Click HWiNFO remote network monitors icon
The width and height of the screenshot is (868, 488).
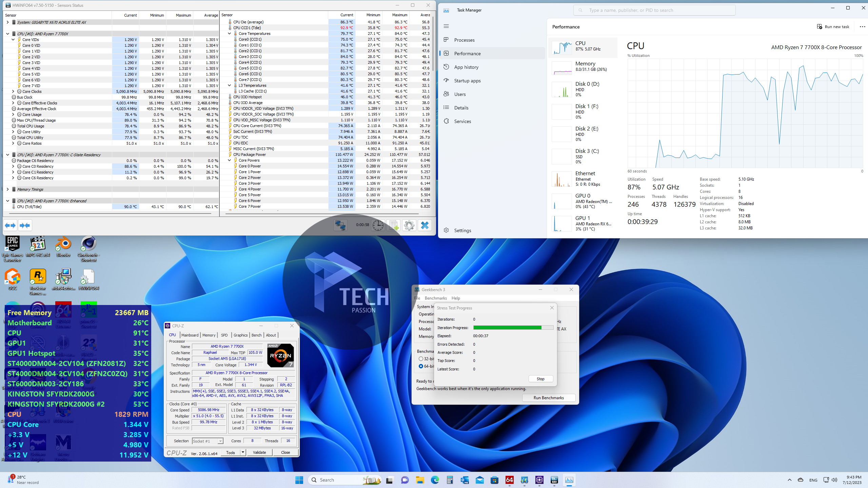[x=340, y=225]
